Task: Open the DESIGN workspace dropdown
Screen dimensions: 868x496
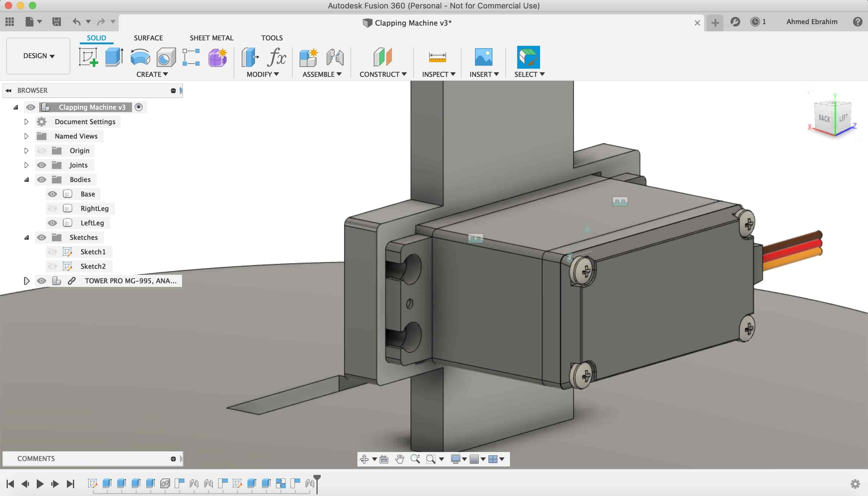Action: [38, 56]
